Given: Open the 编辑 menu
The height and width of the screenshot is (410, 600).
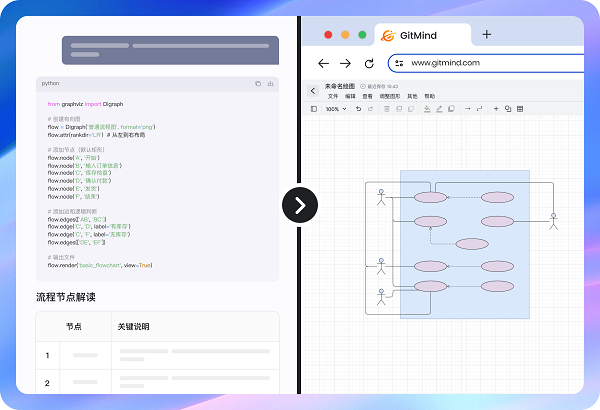Looking at the screenshot, I should point(350,96).
